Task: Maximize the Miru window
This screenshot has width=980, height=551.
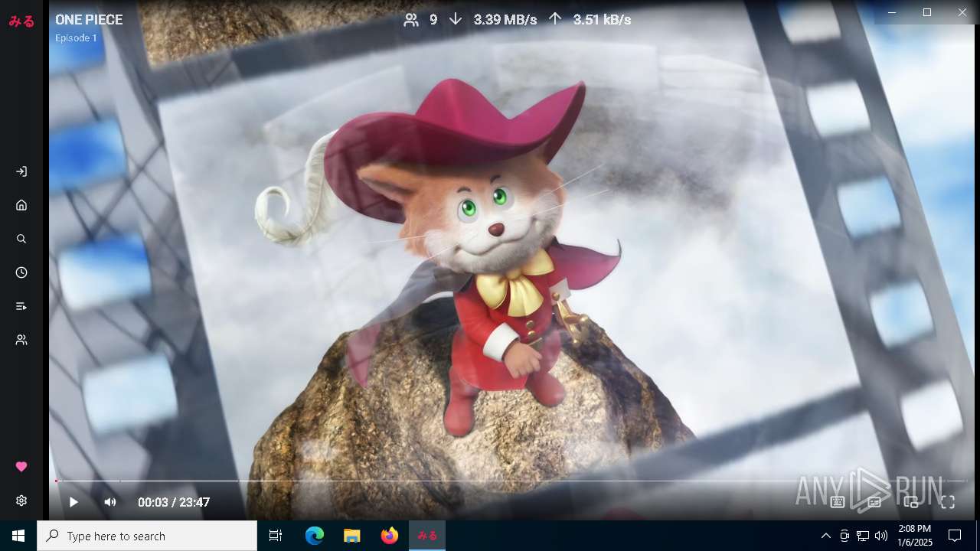Action: (x=927, y=12)
